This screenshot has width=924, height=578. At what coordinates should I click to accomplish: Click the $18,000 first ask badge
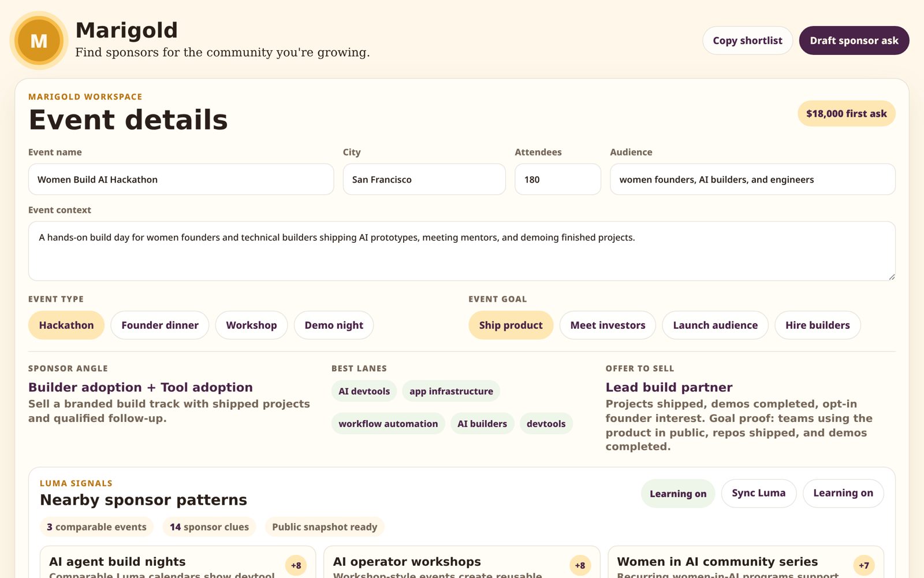coord(847,113)
